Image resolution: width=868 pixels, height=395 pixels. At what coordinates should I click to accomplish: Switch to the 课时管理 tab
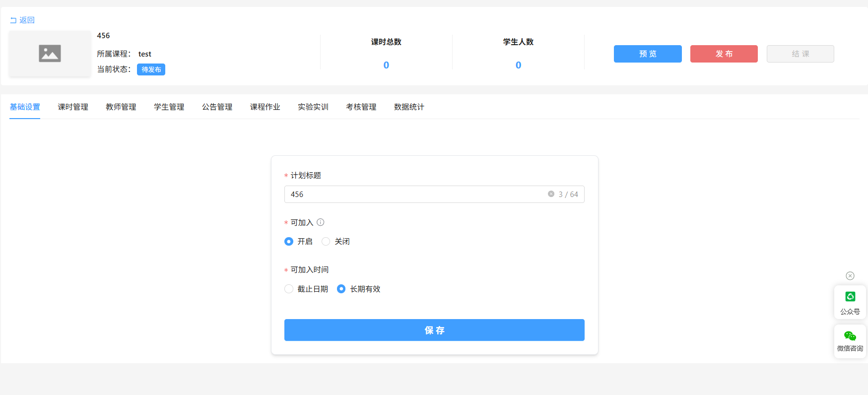[73, 107]
